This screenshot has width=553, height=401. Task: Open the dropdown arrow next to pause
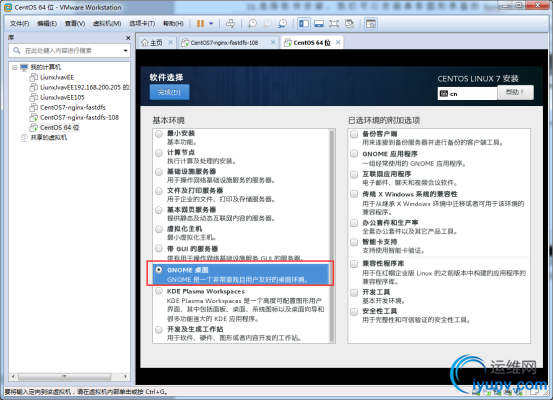pyautogui.click(x=211, y=24)
